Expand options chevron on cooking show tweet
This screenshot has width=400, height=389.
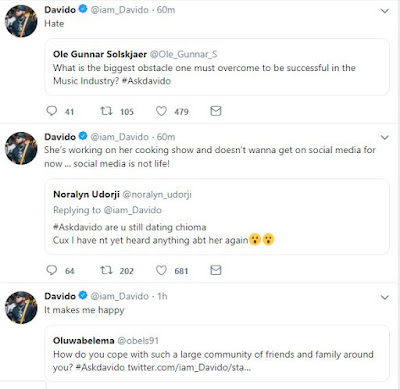click(385, 138)
